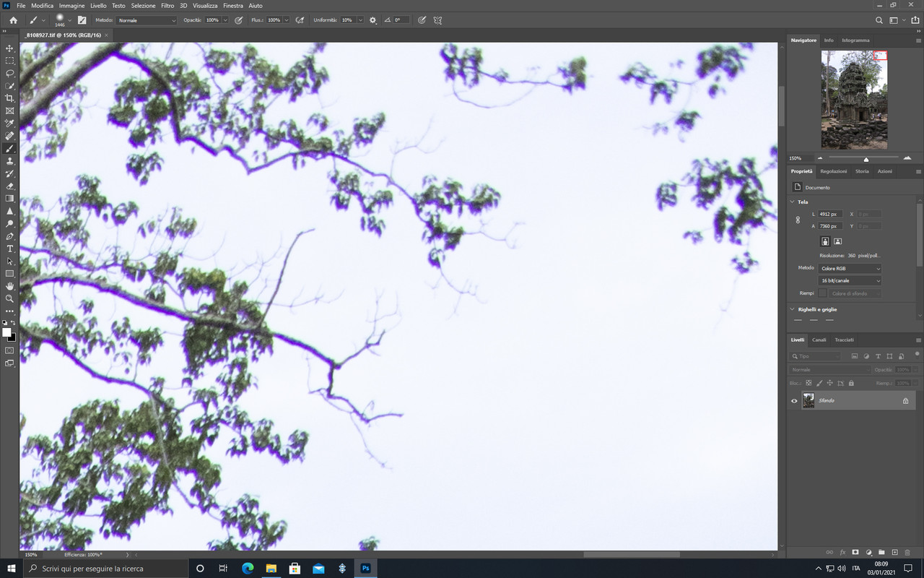This screenshot has width=924, height=578.
Task: Open the Filtro menu
Action: [167, 5]
